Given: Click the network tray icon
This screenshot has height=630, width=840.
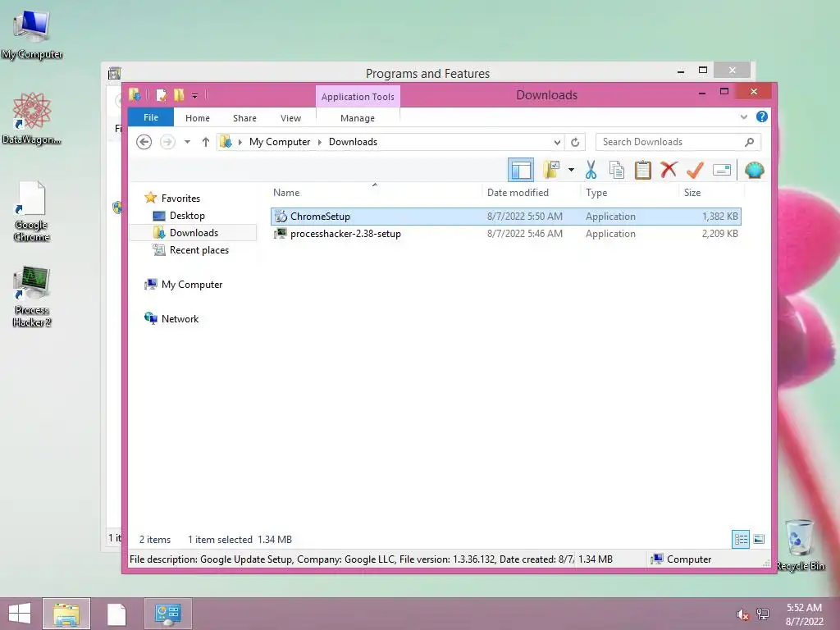Looking at the screenshot, I should [763, 614].
